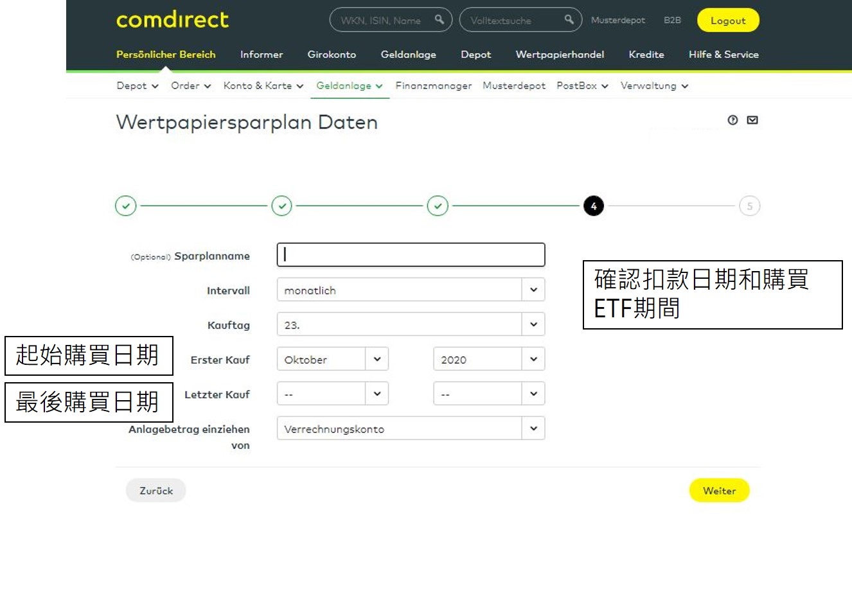
Task: Open the Kauftag day dropdown
Action: click(x=411, y=324)
